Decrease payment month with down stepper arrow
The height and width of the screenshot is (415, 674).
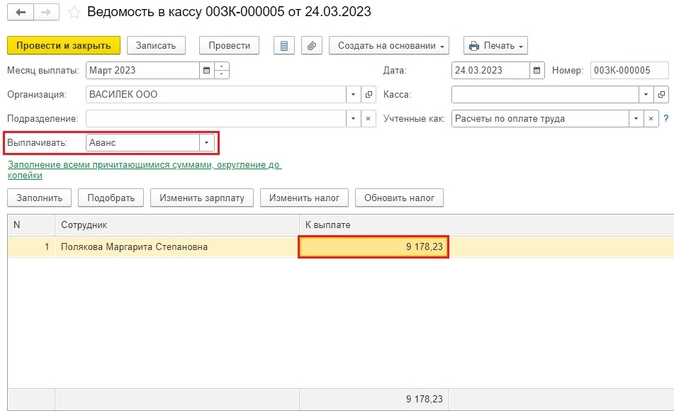(221, 74)
